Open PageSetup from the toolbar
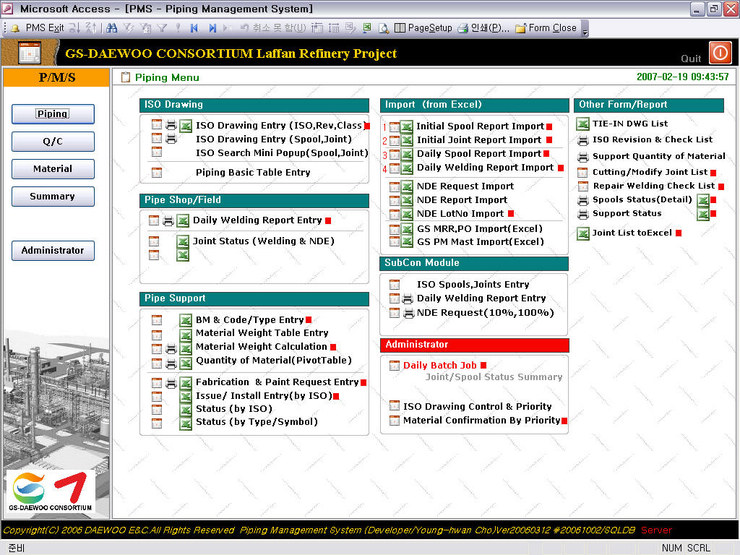Viewport: 740px width, 555px height. click(x=423, y=28)
